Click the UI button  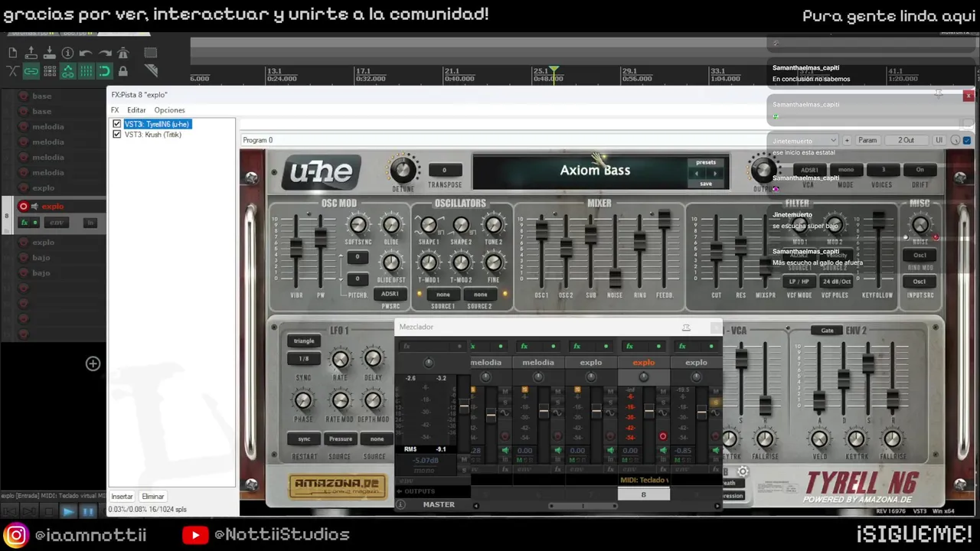click(x=939, y=140)
